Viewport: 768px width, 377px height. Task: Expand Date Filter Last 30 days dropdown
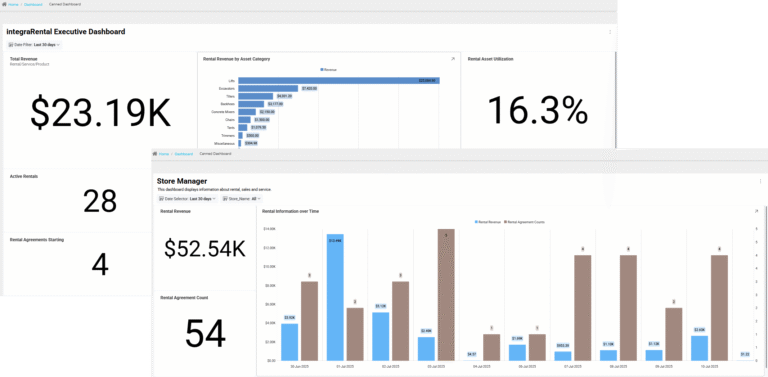pyautogui.click(x=34, y=45)
